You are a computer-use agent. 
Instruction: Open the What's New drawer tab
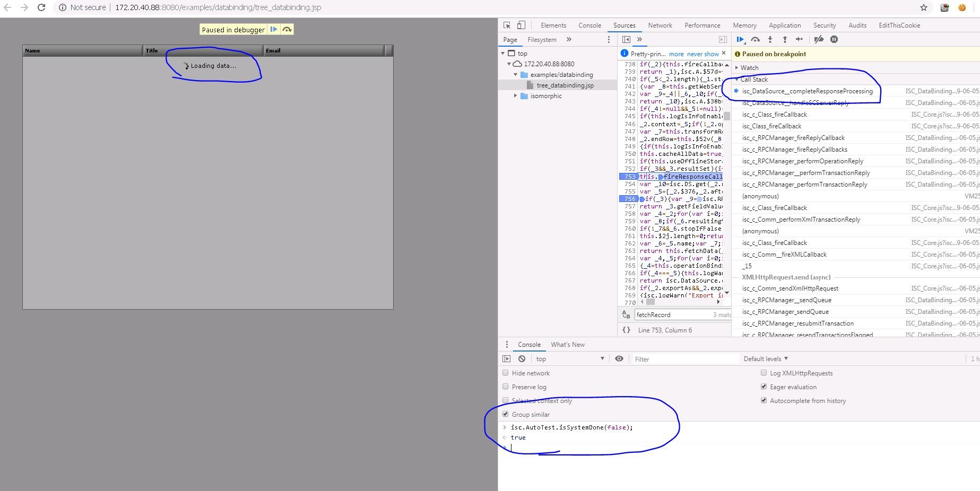click(567, 345)
